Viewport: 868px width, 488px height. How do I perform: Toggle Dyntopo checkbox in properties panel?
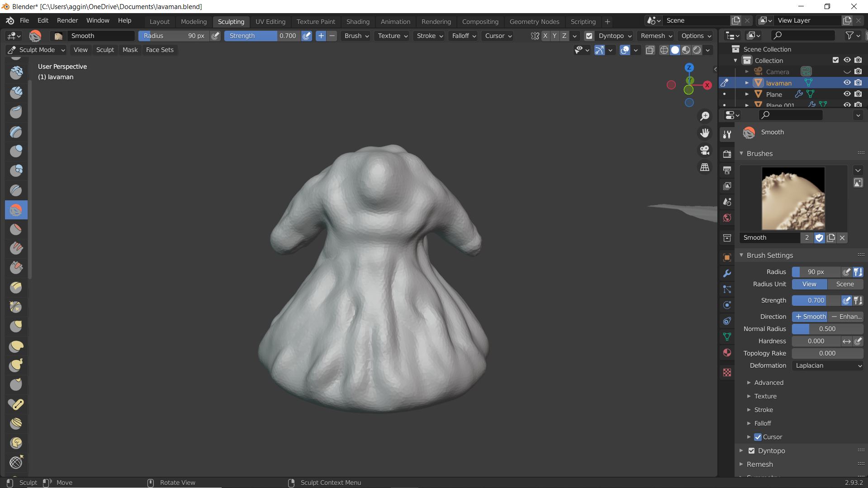(751, 451)
